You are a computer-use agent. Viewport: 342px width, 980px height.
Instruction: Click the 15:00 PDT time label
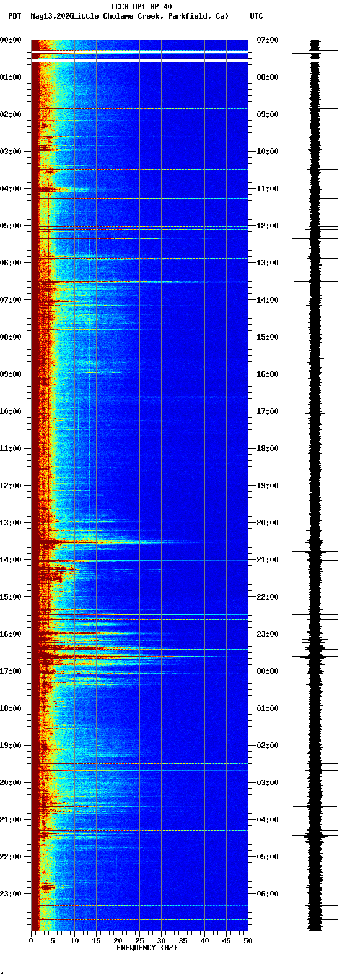pos(11,597)
